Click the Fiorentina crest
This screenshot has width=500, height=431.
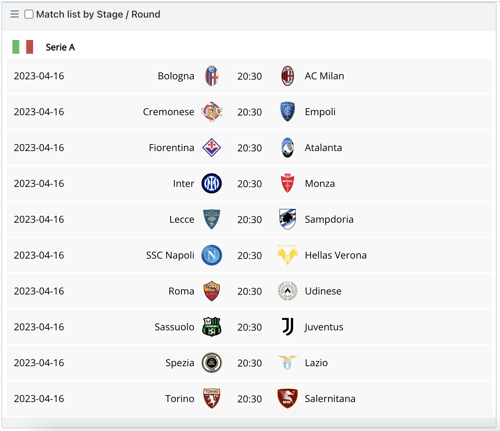[x=212, y=148]
